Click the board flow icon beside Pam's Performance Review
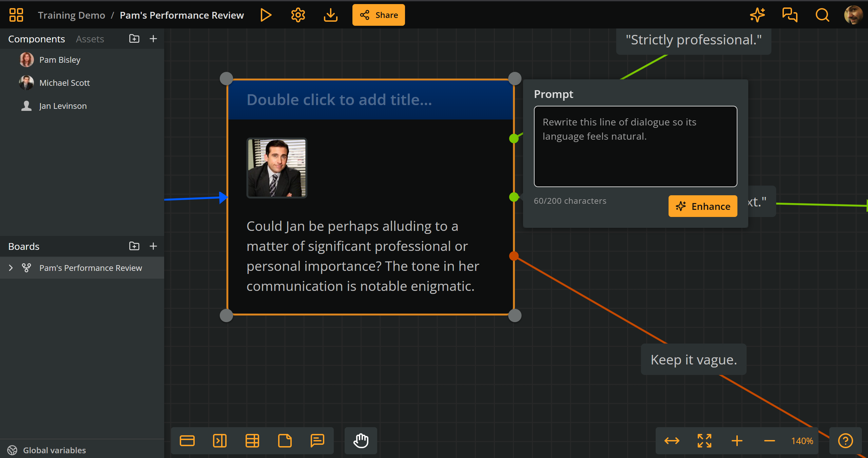Image resolution: width=868 pixels, height=458 pixels. pos(26,268)
